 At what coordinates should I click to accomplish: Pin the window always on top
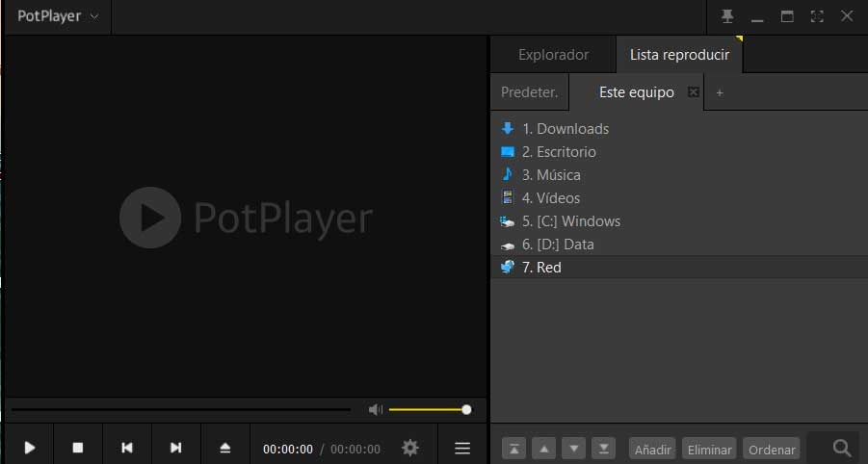click(727, 16)
